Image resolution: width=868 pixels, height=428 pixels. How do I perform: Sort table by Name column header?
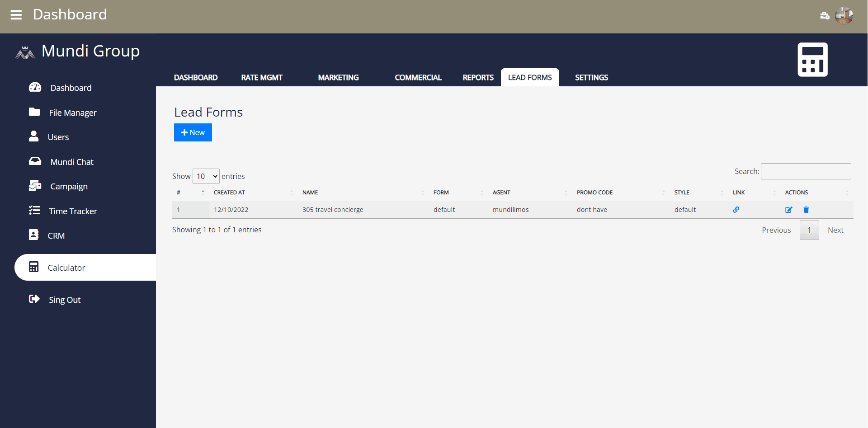tap(310, 193)
